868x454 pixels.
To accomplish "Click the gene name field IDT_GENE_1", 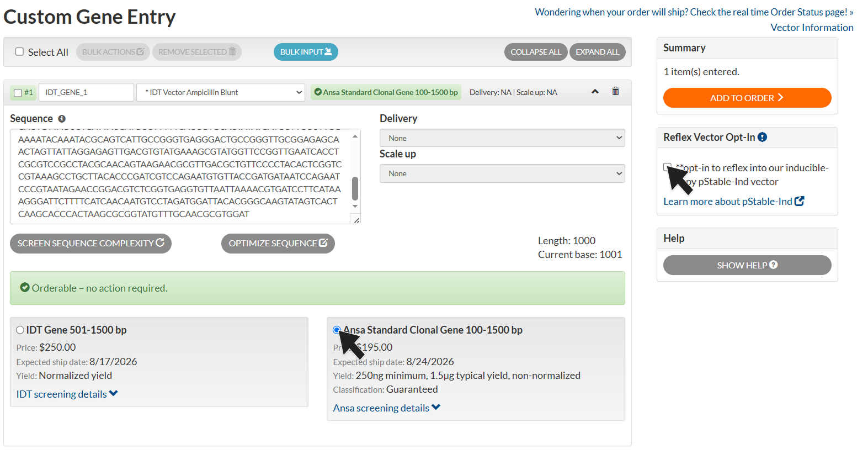I will pos(86,92).
